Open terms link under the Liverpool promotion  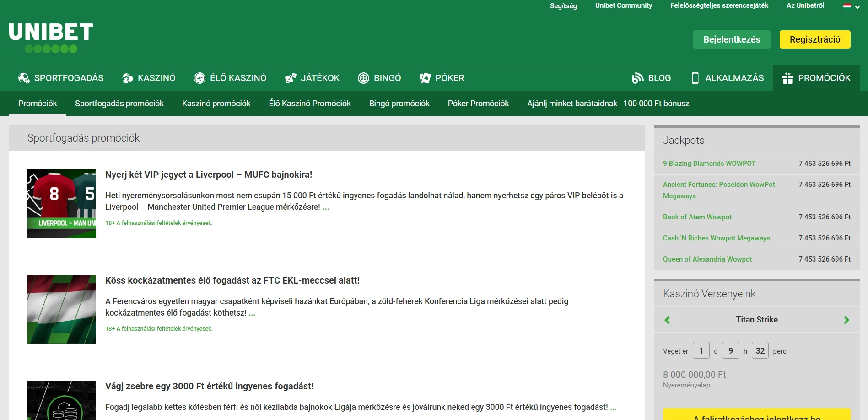click(159, 223)
